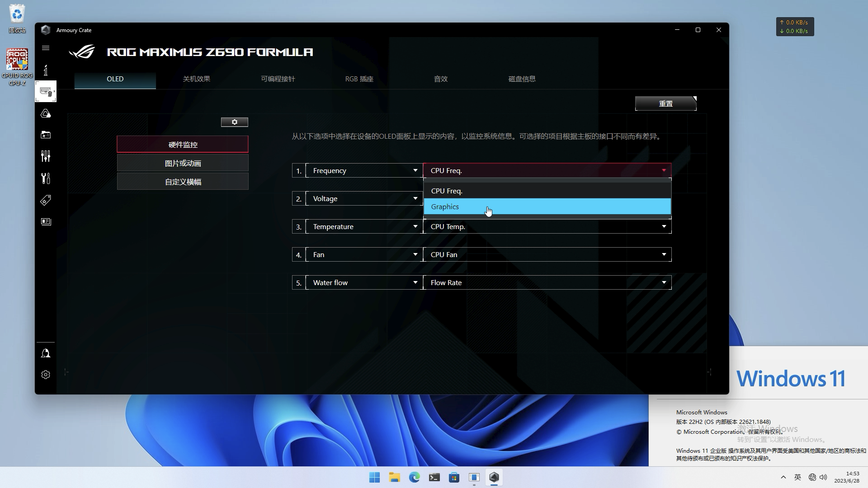Open the Featured deals tag icon
The image size is (868, 488).
[x=46, y=200]
